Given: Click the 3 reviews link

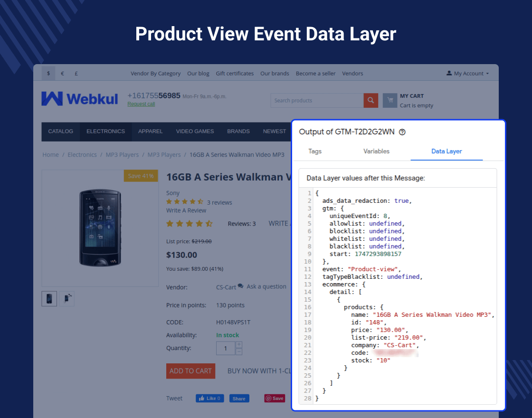Looking at the screenshot, I should tap(219, 202).
